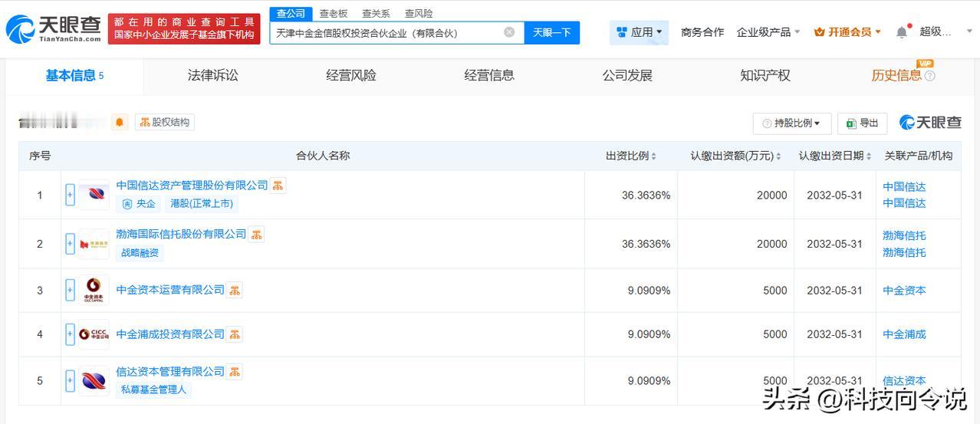This screenshot has width=980, height=424.
Task: Click the 股权结构 button
Action: coord(165,122)
